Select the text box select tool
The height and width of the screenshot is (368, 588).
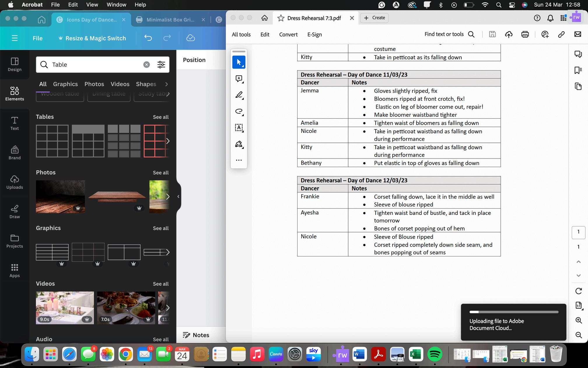pyautogui.click(x=239, y=128)
